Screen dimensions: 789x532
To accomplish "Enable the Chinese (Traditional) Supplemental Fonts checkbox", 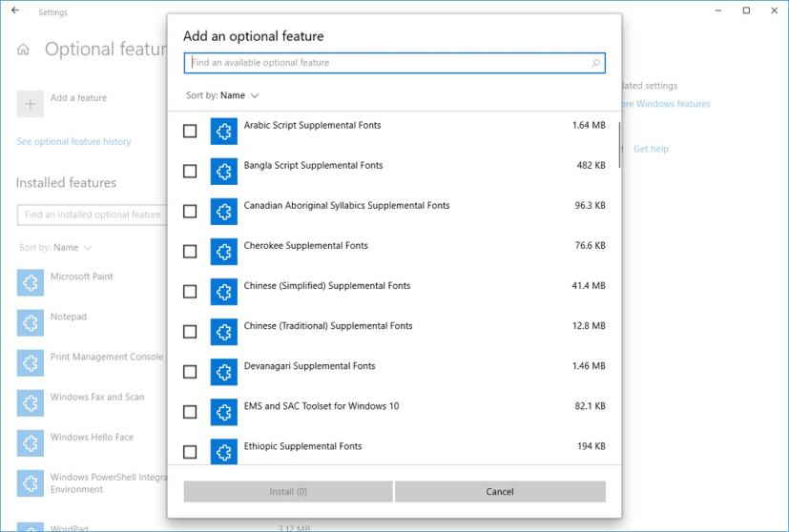I will coord(190,332).
